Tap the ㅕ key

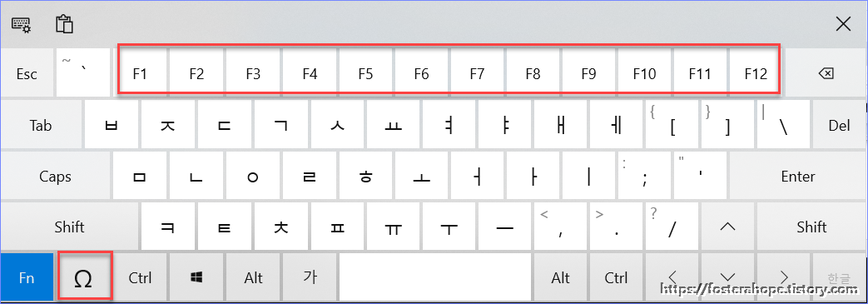point(449,126)
